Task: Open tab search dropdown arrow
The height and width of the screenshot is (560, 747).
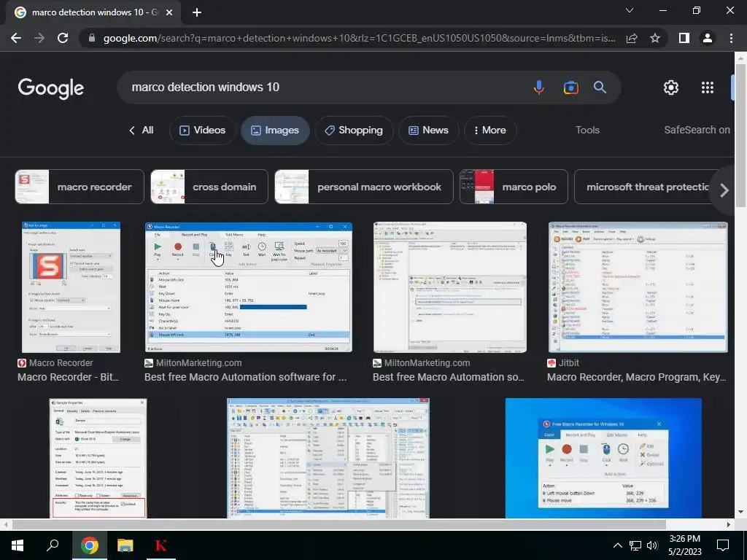Action: point(630,10)
